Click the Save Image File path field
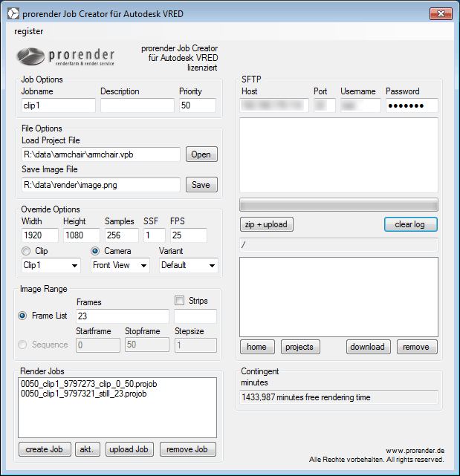Viewport: 460px width, 476px height. click(x=101, y=185)
